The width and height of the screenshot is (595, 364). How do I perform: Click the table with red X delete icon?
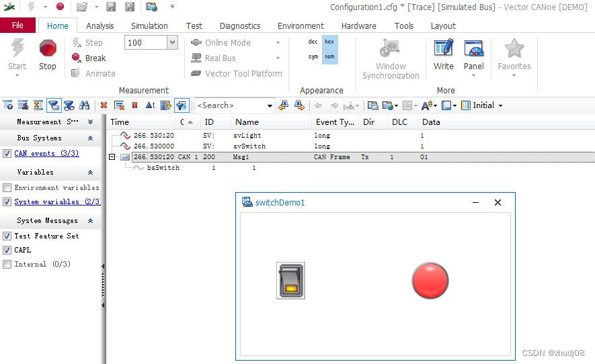click(x=119, y=105)
